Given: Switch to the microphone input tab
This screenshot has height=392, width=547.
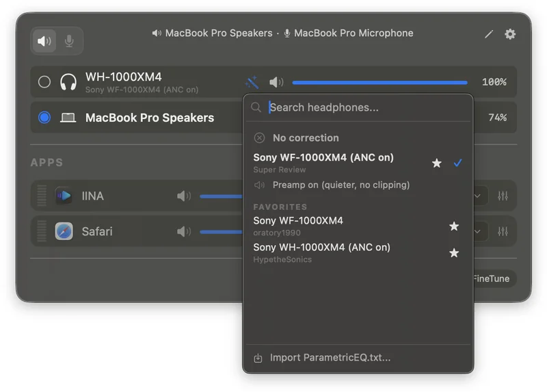Looking at the screenshot, I should click(x=69, y=41).
